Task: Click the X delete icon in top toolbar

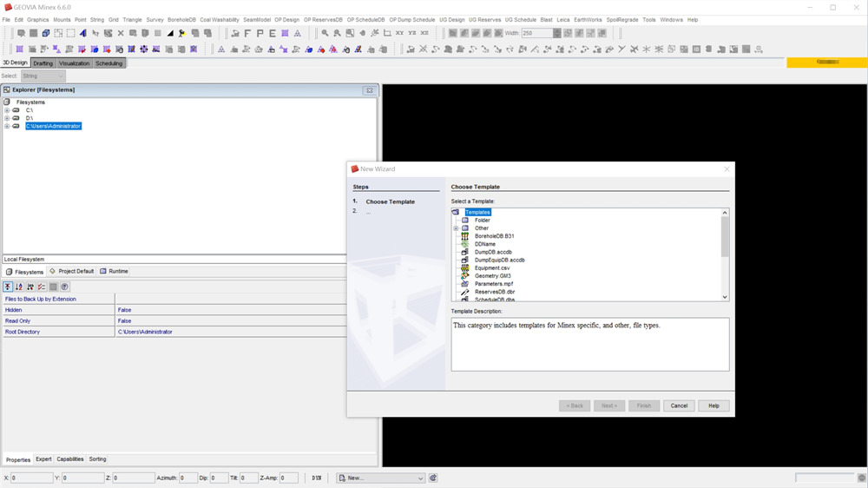Action: click(x=121, y=33)
